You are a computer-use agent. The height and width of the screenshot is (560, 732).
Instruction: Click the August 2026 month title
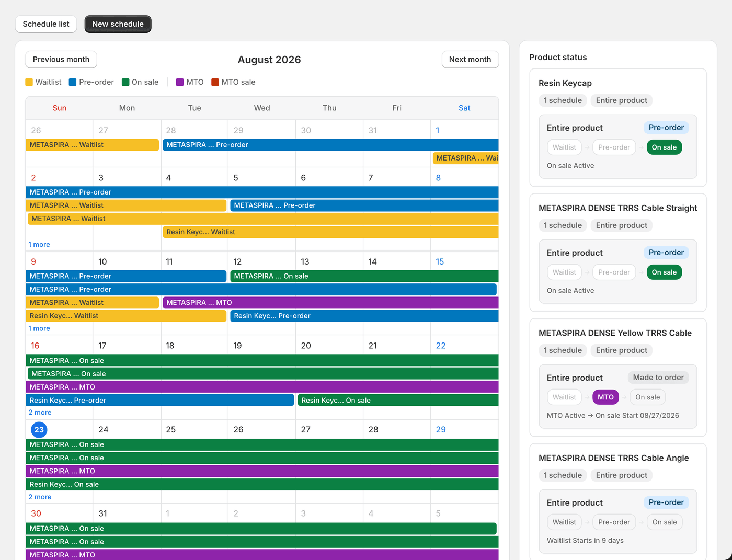coord(269,60)
